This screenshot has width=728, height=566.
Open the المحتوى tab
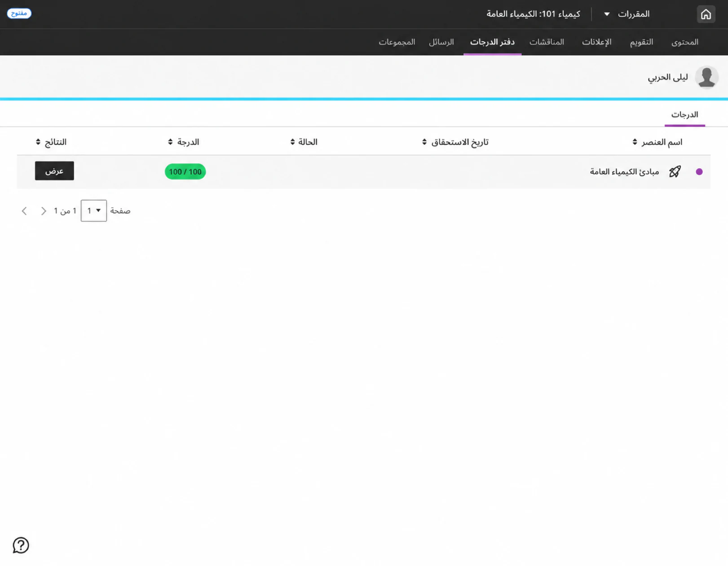(684, 42)
